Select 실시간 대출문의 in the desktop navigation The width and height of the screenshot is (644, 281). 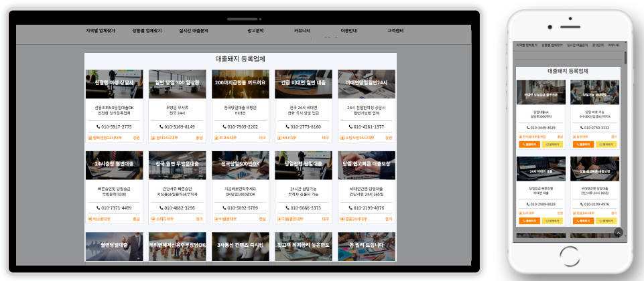194,31
